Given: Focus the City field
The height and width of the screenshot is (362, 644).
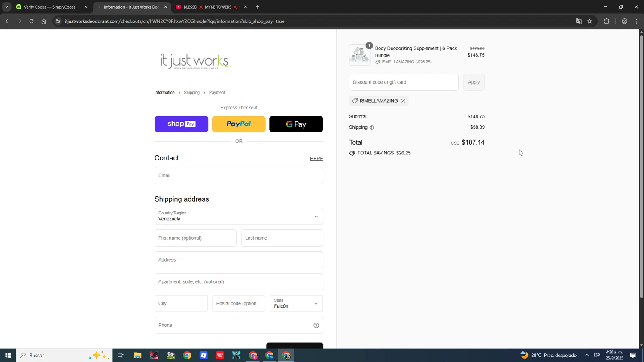Looking at the screenshot, I should coord(181,304).
